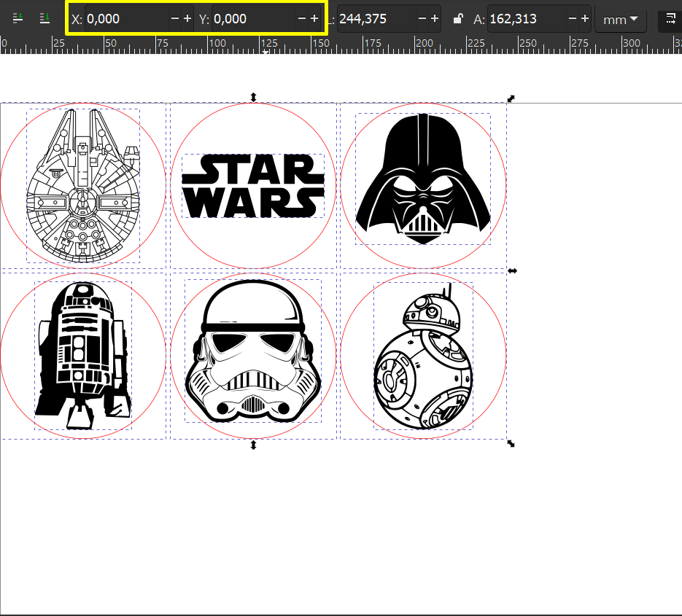This screenshot has width=682, height=616.
Task: Select the BB-8 droid graphic
Action: tap(423, 356)
